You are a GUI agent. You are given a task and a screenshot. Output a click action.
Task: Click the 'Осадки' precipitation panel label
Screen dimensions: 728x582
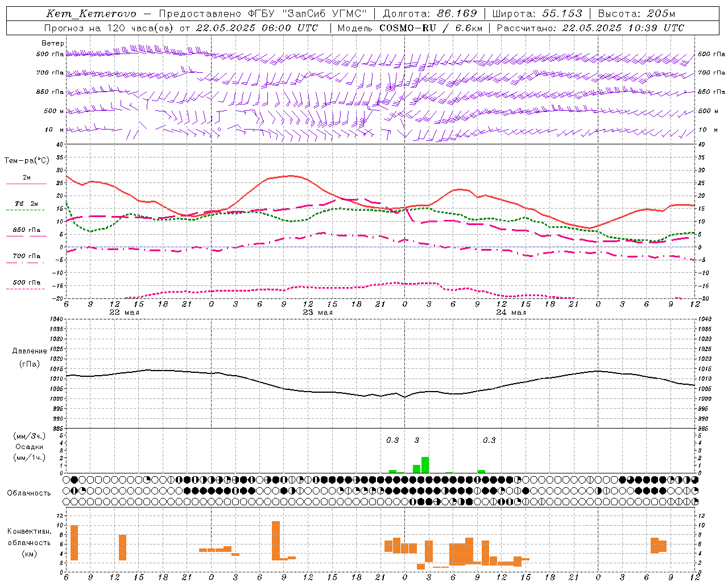pos(29,447)
